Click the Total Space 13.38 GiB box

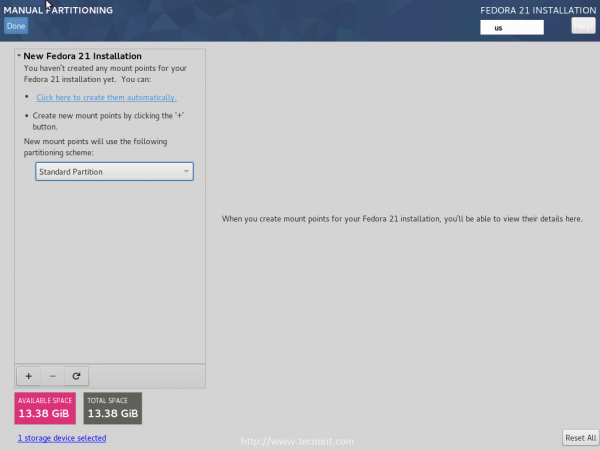point(113,408)
